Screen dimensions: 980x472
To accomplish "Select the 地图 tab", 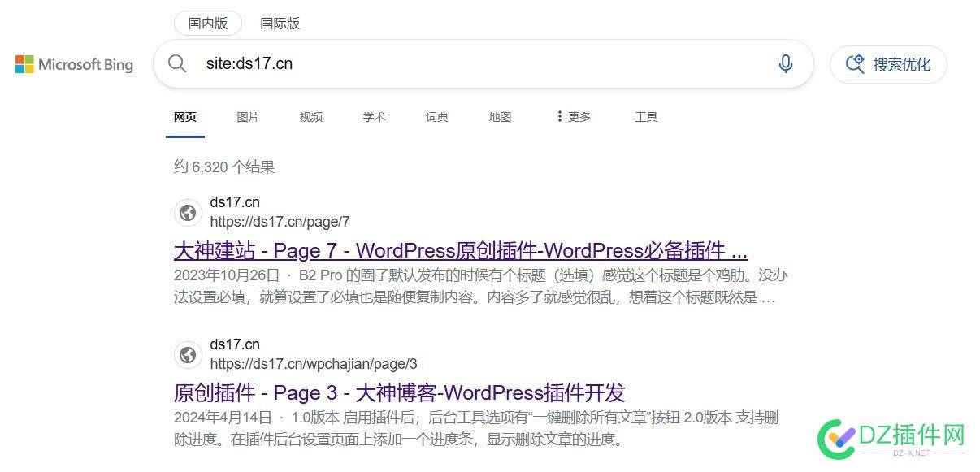I will 501,117.
